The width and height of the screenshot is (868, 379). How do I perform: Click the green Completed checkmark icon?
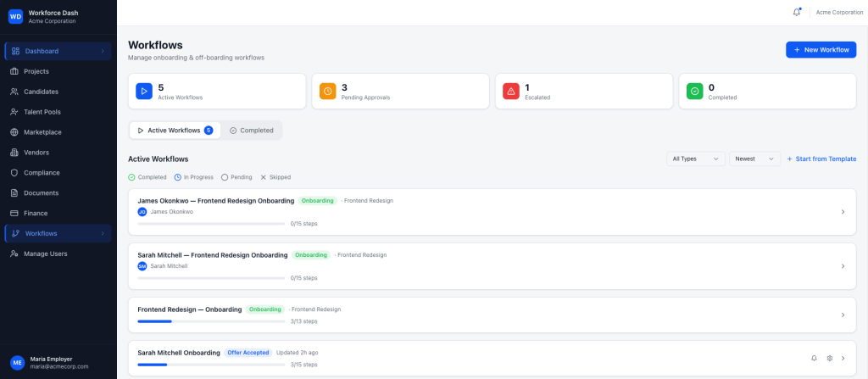point(695,91)
